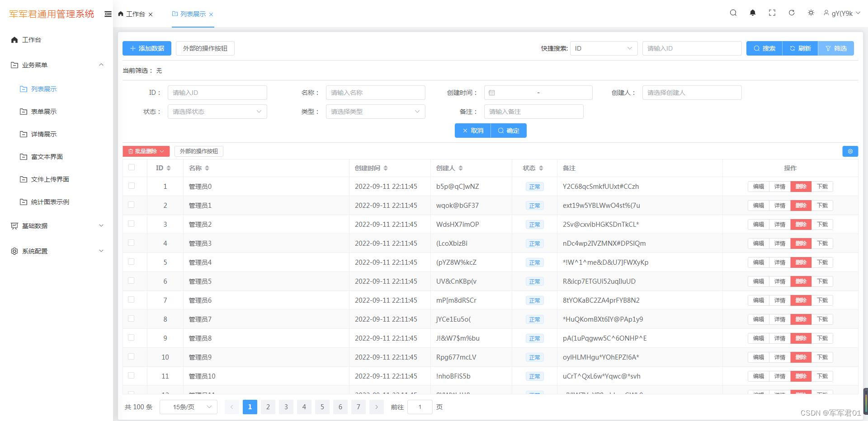Click top 外部的操作按钮 beside 添加数据
This screenshot has height=421, width=868.
click(205, 48)
